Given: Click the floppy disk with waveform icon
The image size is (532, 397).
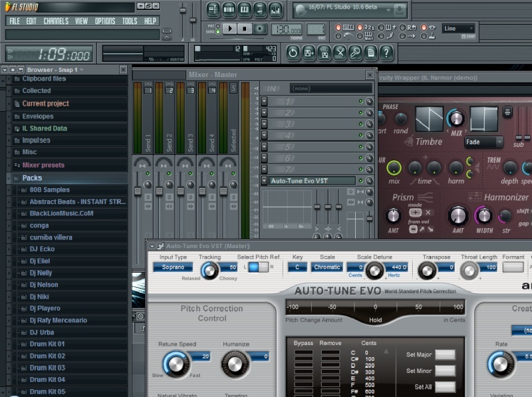Looking at the screenshot, I should coord(324,53).
